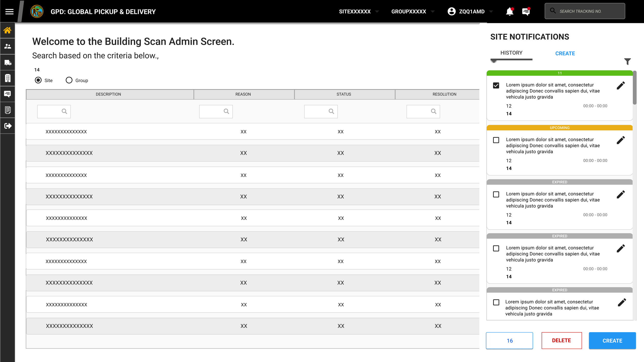The image size is (644, 362).
Task: Open the notification bell icon
Action: [509, 12]
